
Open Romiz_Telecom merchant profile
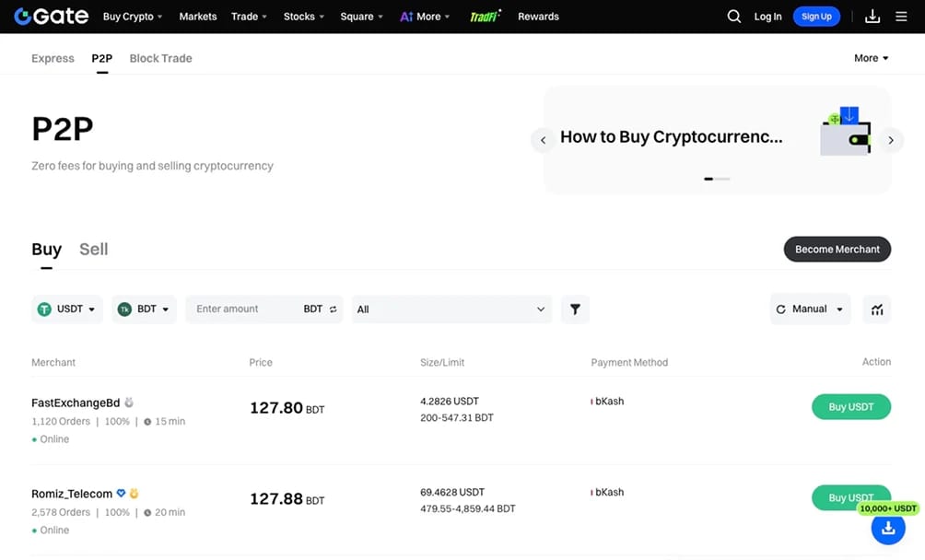click(71, 494)
